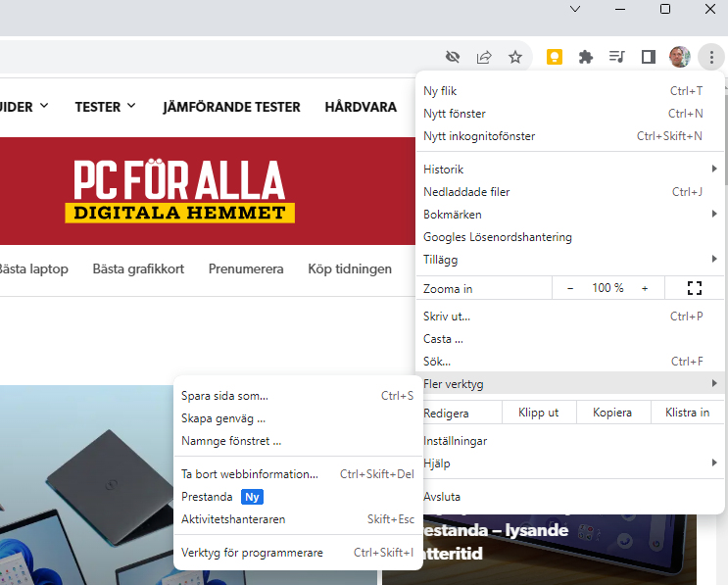Click the PC för Alla logo
Screen dimensions: 728x585
179,191
